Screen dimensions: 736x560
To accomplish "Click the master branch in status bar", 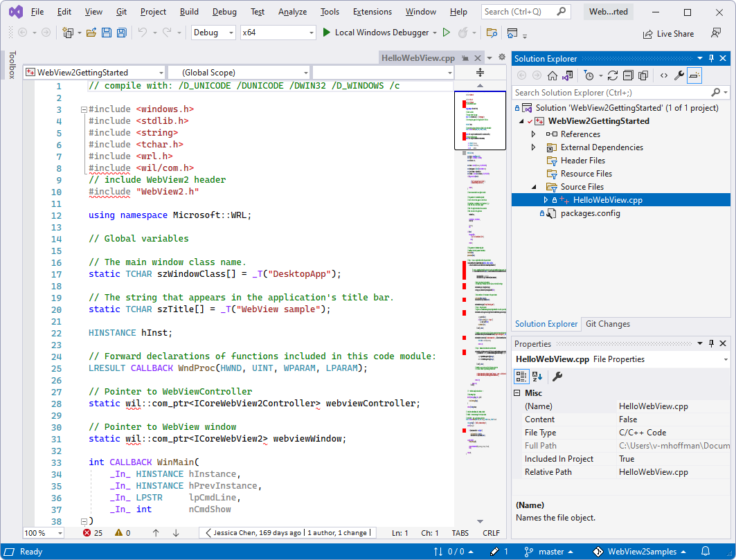I will (x=550, y=551).
